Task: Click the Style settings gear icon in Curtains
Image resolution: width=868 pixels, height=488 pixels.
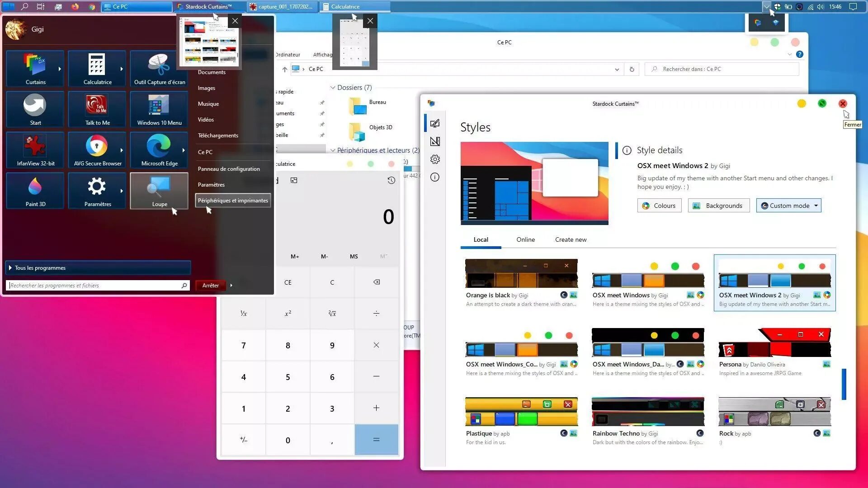Action: (x=435, y=159)
